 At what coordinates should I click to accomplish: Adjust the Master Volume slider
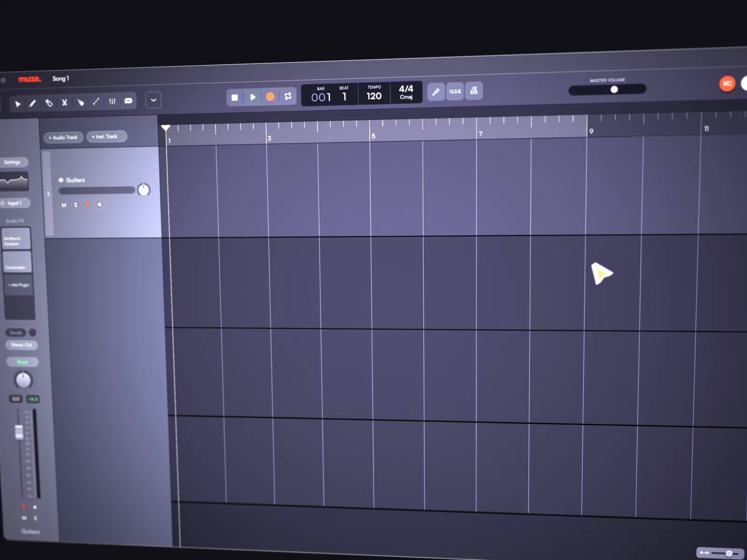607,90
